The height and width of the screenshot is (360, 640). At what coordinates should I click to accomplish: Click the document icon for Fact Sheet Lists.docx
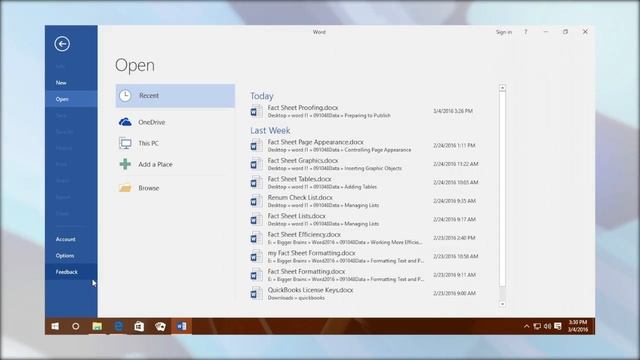pos(256,220)
